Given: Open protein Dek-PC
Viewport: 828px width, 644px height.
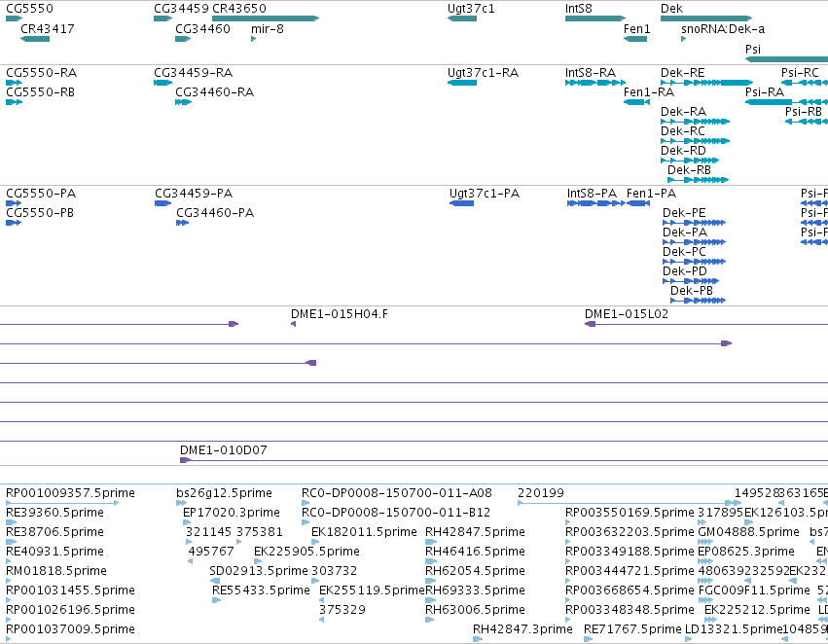Looking at the screenshot, I should click(x=695, y=262).
